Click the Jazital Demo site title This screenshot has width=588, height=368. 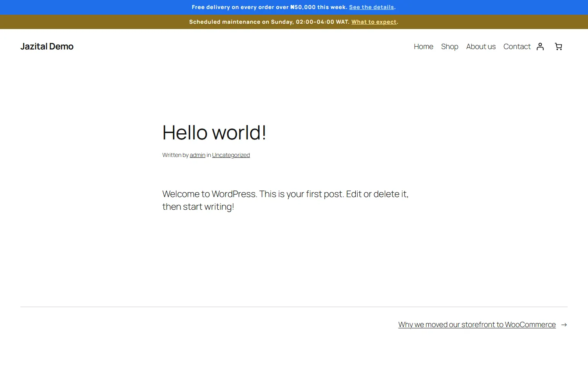[x=47, y=47]
